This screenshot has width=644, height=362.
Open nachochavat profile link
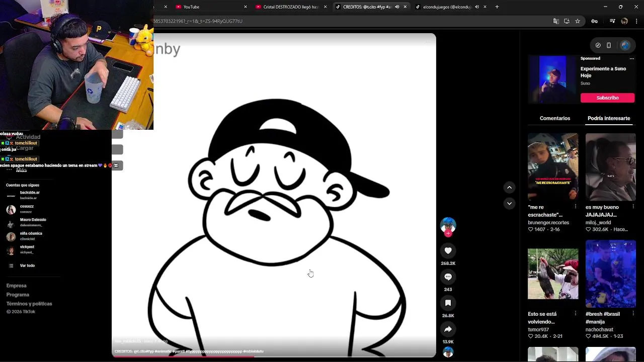(x=599, y=329)
